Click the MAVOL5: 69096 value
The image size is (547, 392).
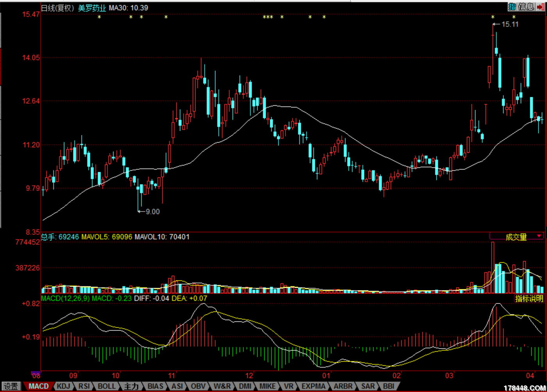[107, 237]
